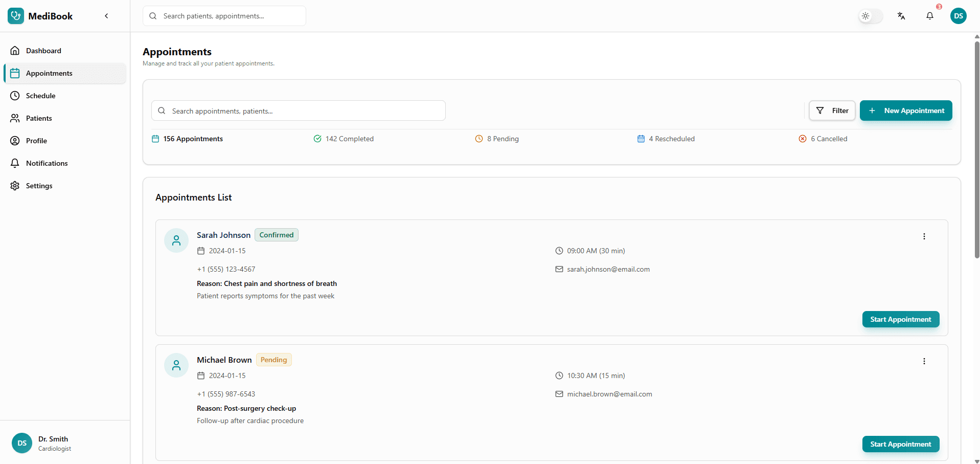Click the 156 Appointments calendar icon
This screenshot has width=980, height=464.
(155, 139)
